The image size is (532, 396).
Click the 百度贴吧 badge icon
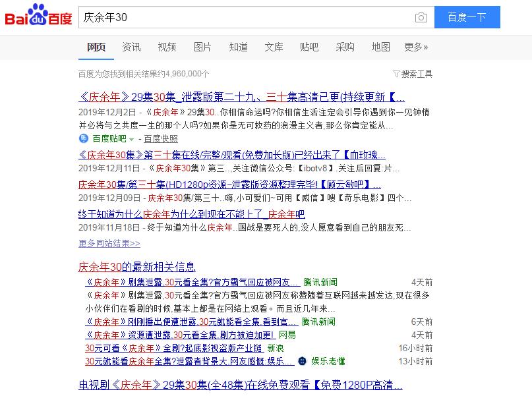tap(84, 139)
